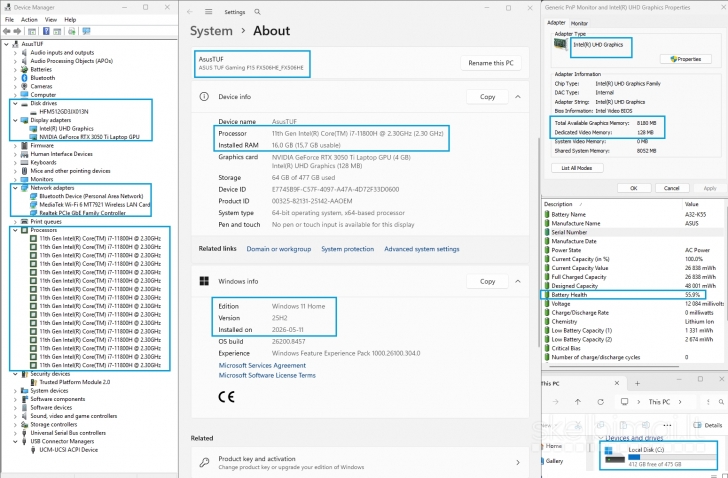Click the Settings back arrow icon
Viewport: 728px width, 478px height.
pos(189,12)
